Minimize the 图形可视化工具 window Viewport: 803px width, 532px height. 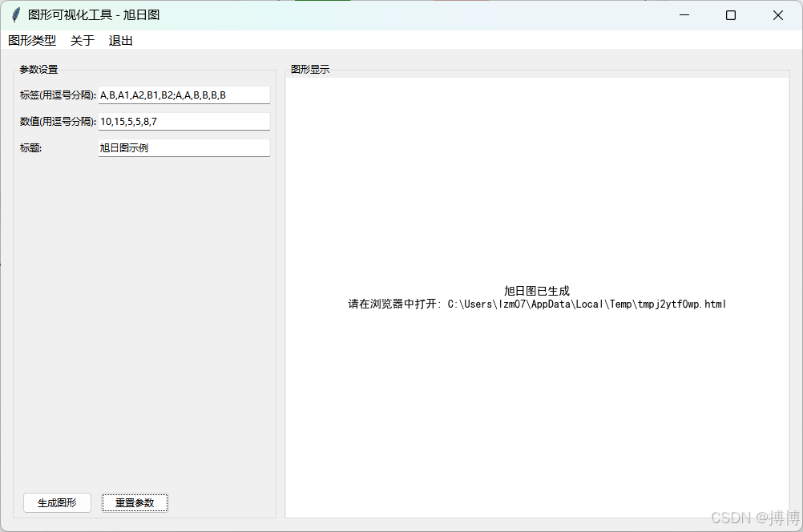pyautogui.click(x=684, y=15)
